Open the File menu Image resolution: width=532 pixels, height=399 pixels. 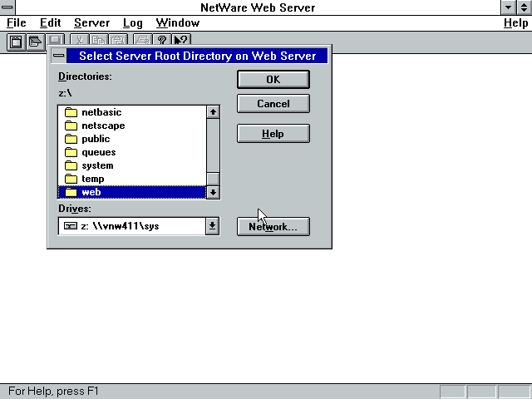(17, 22)
